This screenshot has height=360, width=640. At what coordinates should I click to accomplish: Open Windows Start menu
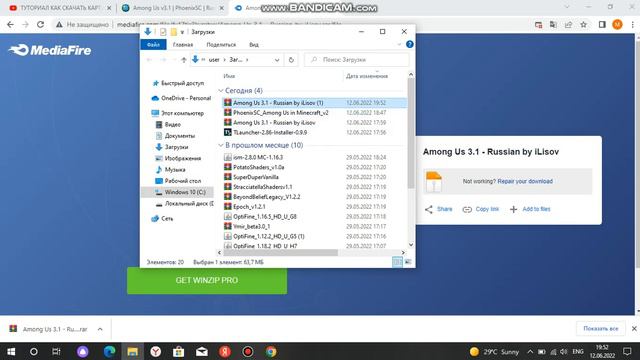tap(11, 351)
